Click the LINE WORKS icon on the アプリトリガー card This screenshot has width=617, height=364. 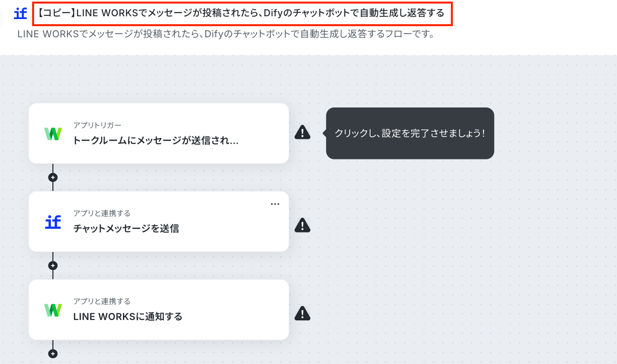click(x=53, y=134)
